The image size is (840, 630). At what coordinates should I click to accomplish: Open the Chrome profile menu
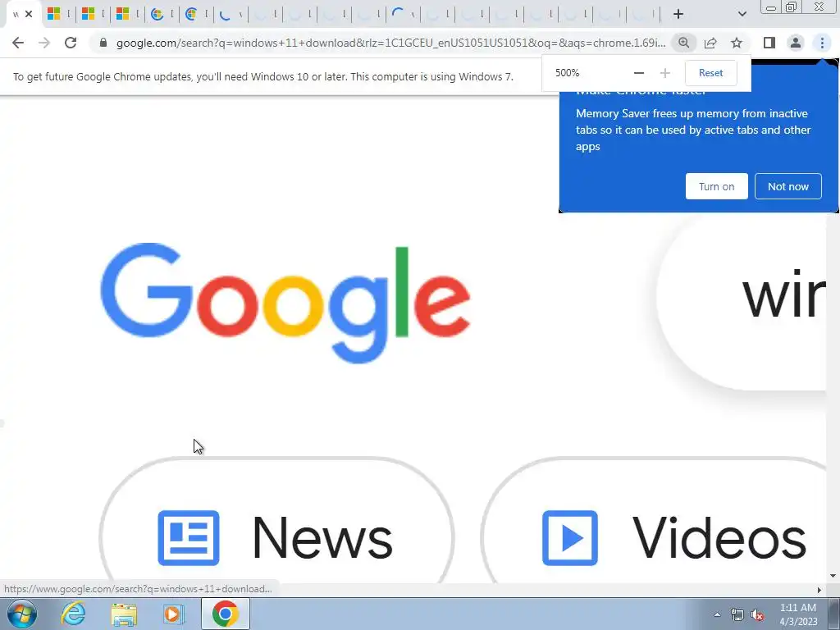[796, 43]
